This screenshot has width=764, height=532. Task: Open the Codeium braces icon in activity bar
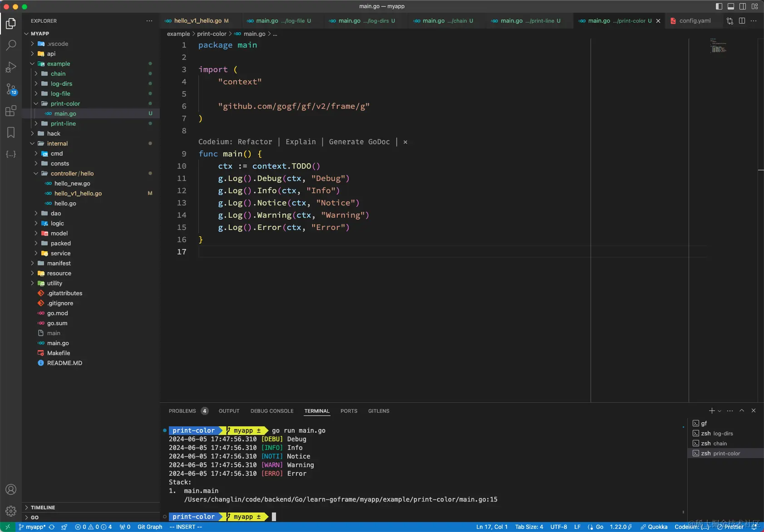click(11, 154)
